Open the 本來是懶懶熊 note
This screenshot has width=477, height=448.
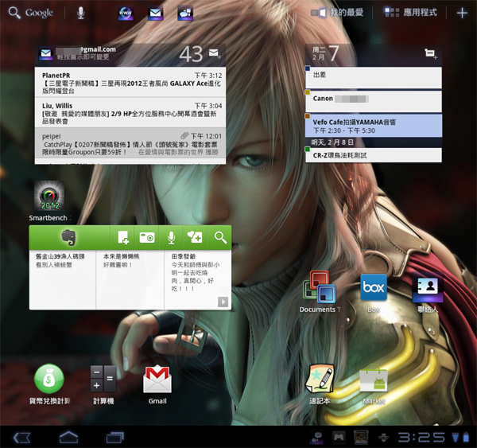pos(130,279)
